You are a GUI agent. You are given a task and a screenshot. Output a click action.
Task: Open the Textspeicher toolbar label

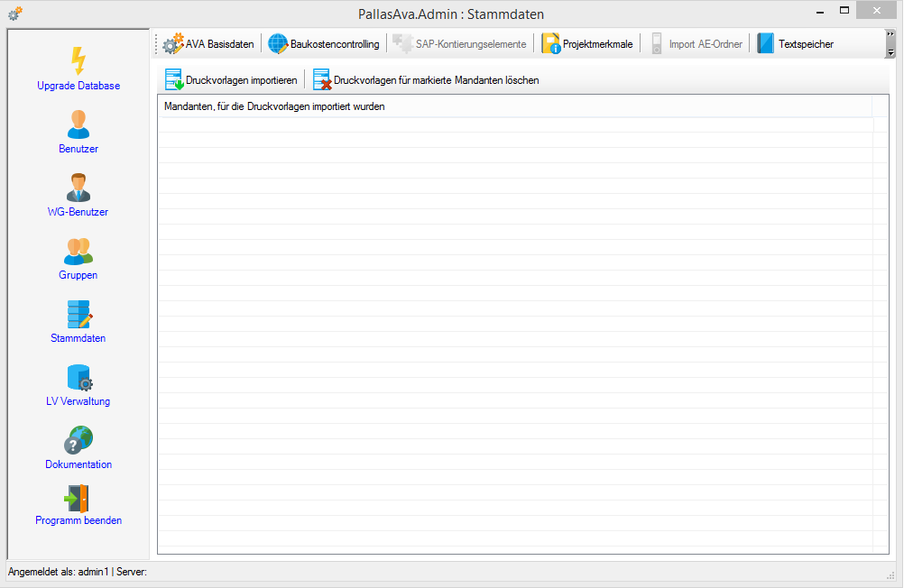pyautogui.click(x=806, y=44)
